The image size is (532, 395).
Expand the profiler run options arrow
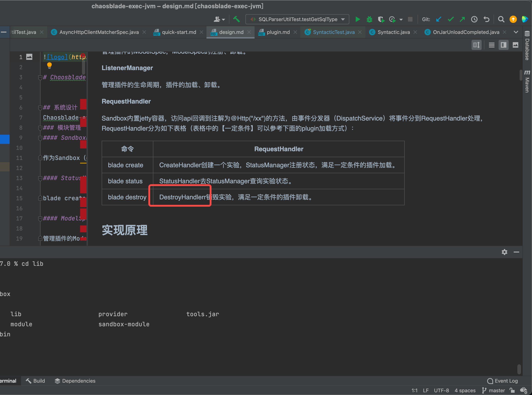coord(401,20)
